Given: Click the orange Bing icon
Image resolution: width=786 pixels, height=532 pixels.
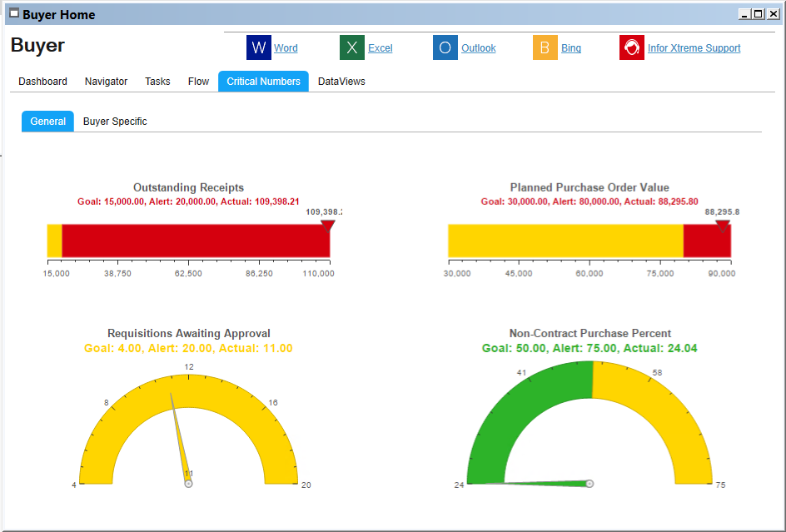Looking at the screenshot, I should 545,48.
